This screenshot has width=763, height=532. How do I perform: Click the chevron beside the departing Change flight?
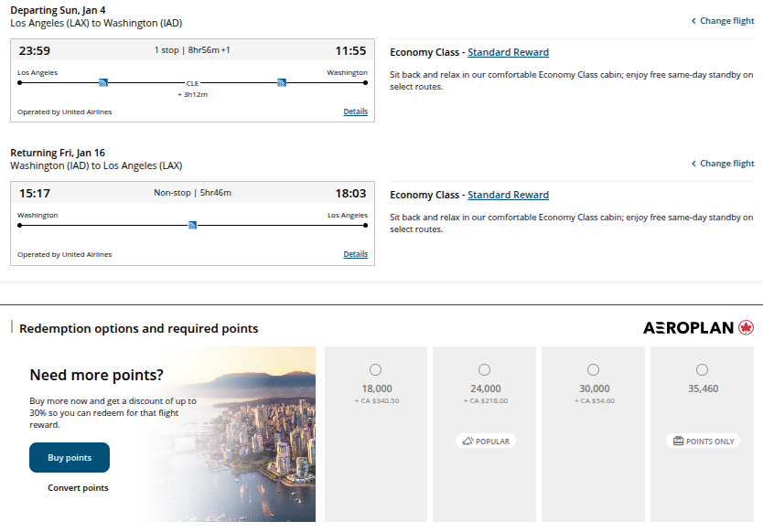click(x=694, y=20)
